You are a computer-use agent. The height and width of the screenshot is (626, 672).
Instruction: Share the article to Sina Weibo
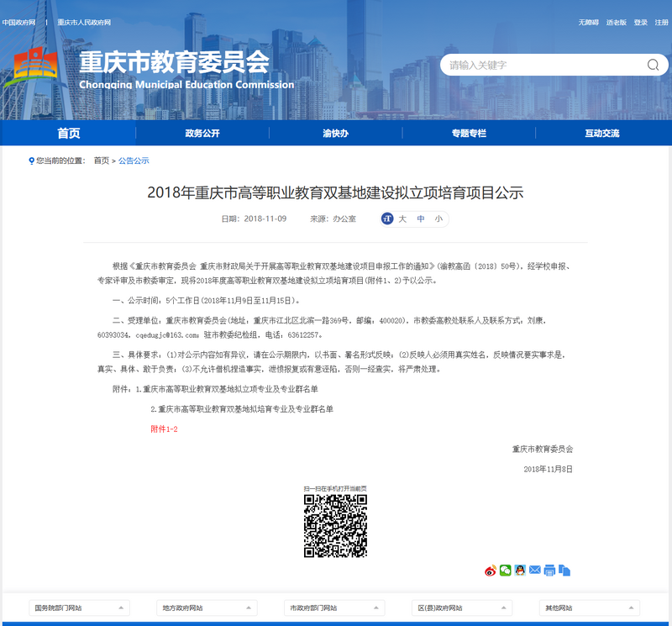click(490, 571)
